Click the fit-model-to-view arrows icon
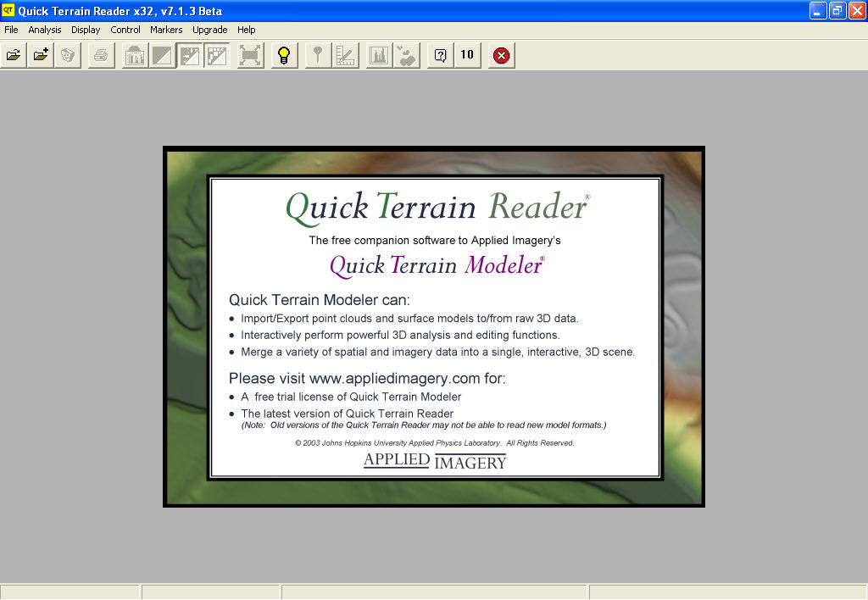 pyautogui.click(x=249, y=54)
